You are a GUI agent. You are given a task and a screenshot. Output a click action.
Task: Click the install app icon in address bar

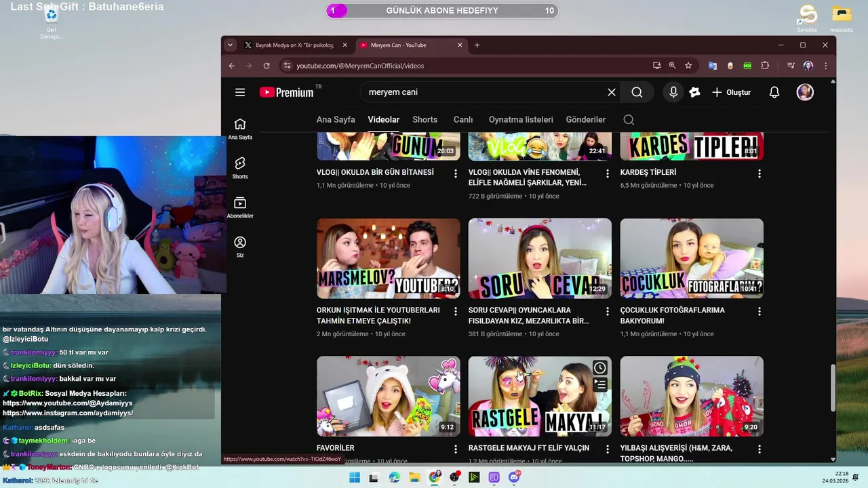click(657, 66)
